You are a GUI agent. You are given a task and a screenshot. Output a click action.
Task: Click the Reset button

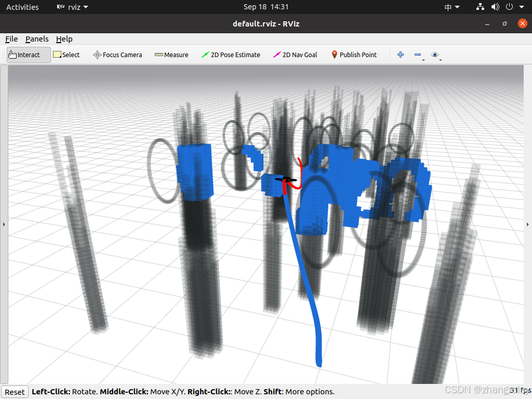click(15, 392)
